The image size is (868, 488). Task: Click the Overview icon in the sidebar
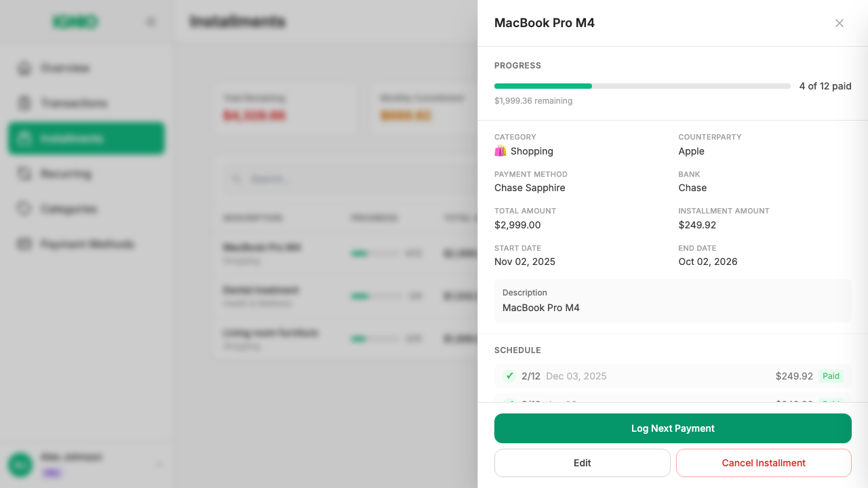click(24, 68)
